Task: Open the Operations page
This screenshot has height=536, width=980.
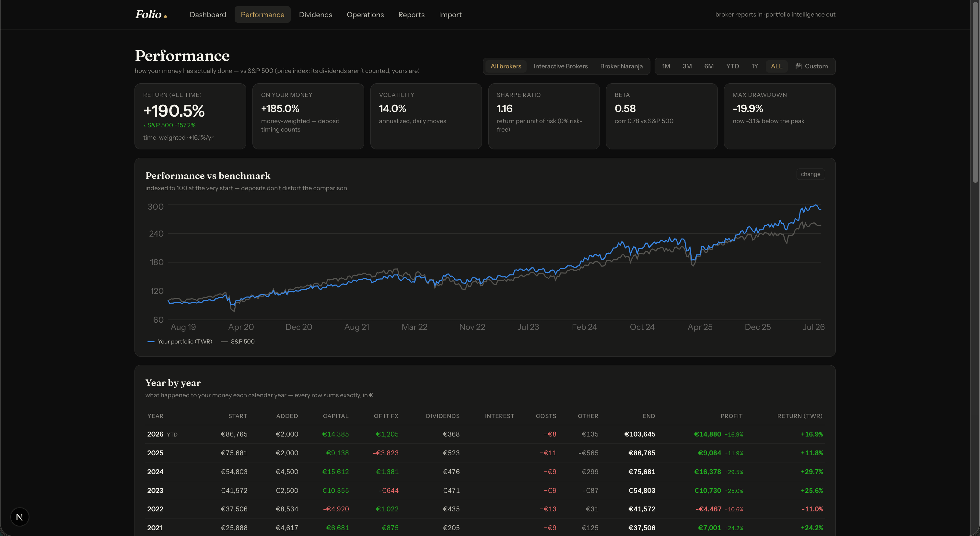Action: click(365, 15)
